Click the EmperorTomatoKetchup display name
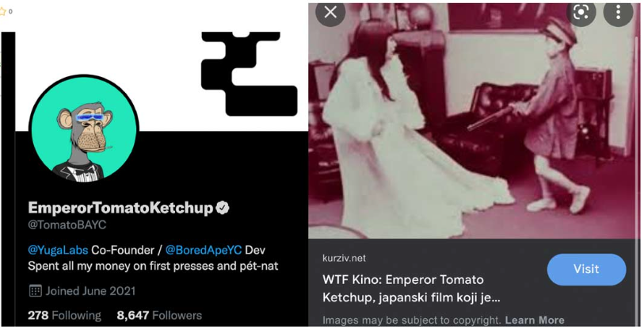This screenshot has width=644, height=330. (x=120, y=208)
